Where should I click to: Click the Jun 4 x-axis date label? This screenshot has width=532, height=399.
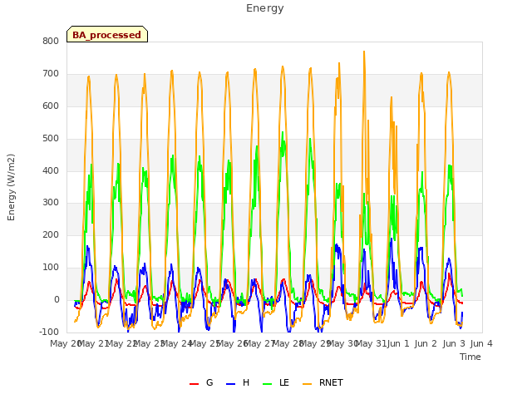coord(481,343)
